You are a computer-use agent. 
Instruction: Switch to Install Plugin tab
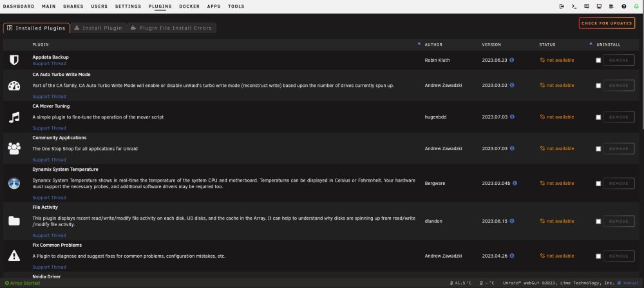[x=98, y=28]
